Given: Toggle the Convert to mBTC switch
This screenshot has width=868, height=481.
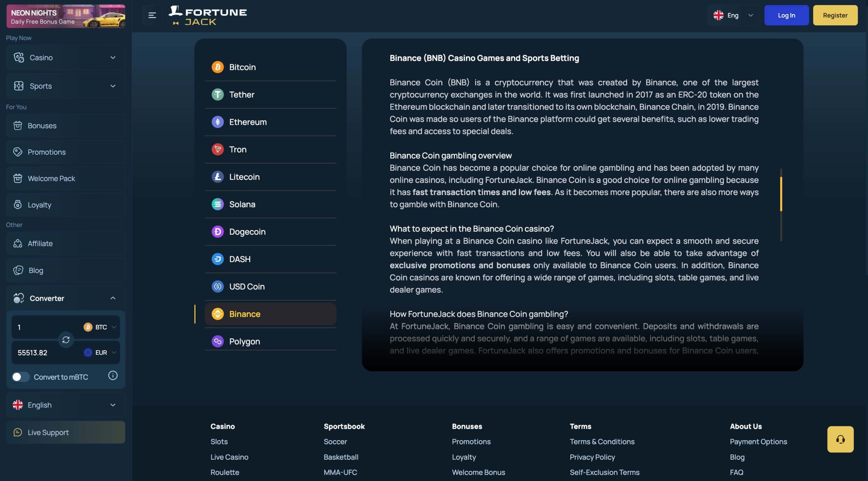Looking at the screenshot, I should tap(20, 377).
